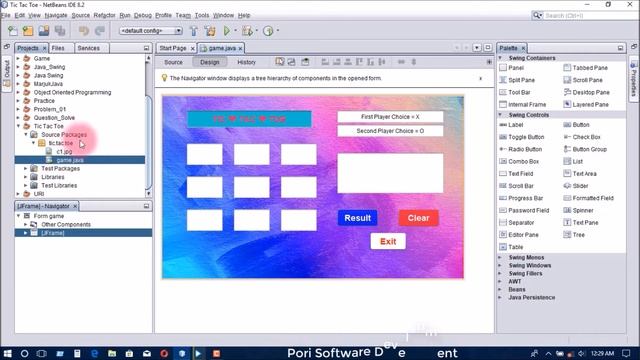Close the game.java editor tab

pyautogui.click(x=240, y=49)
